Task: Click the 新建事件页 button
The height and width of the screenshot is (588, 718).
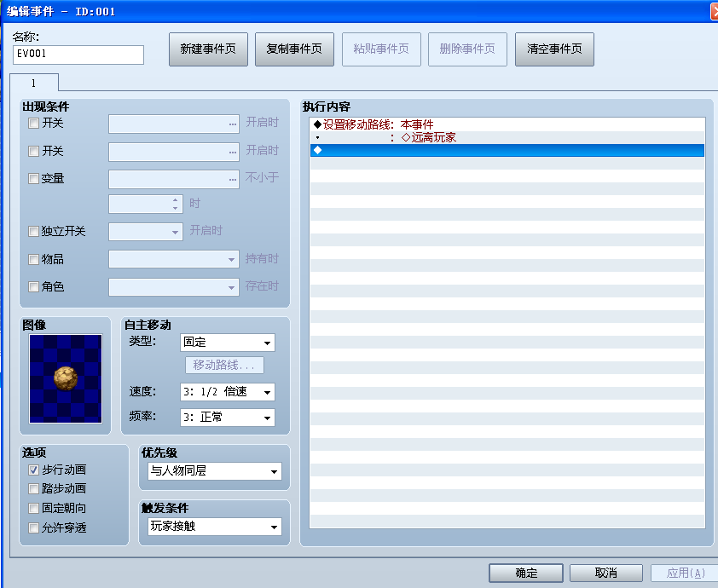Action: (x=208, y=49)
